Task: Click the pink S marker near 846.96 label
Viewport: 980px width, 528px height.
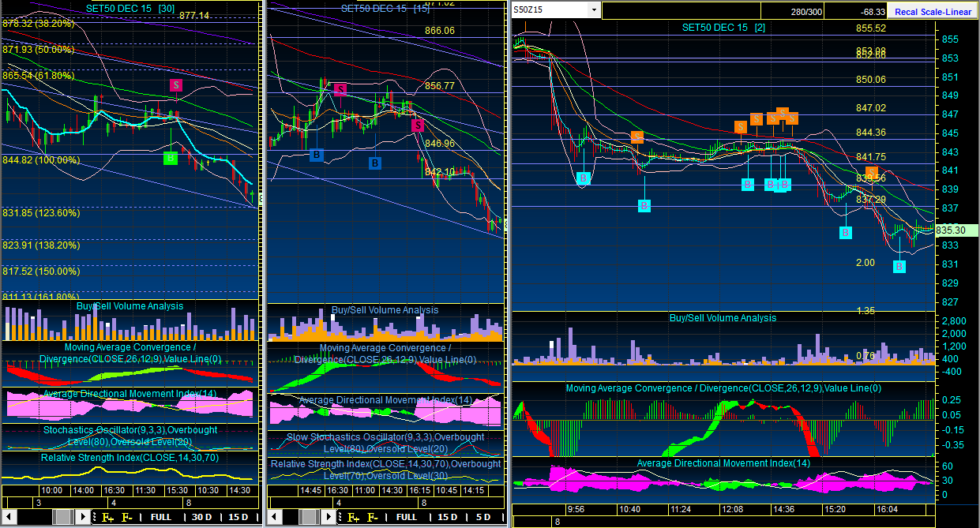Action: coord(418,125)
